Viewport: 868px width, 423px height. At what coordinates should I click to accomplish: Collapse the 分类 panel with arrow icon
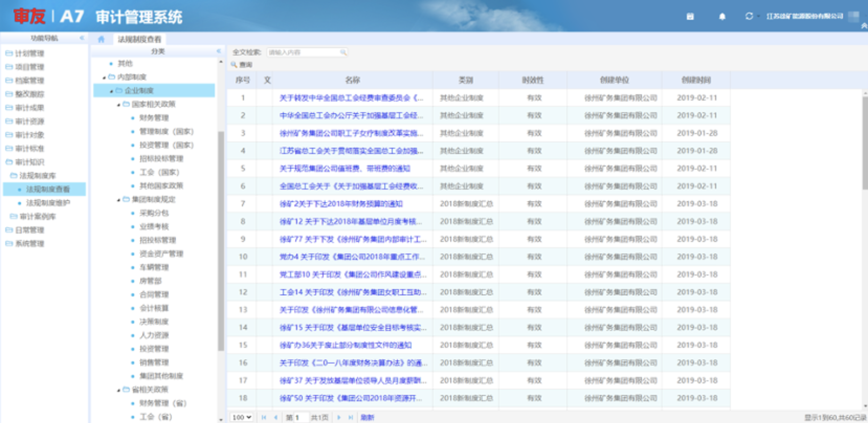[x=218, y=51]
